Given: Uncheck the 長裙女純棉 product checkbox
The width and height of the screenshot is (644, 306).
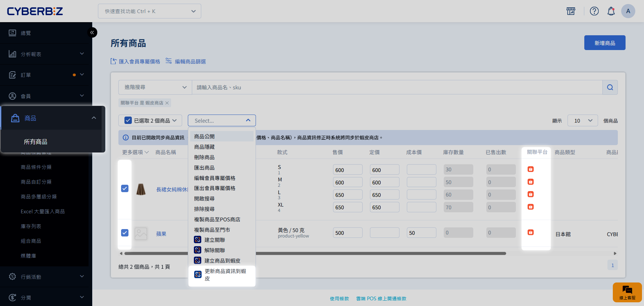Looking at the screenshot, I should click(x=125, y=188).
